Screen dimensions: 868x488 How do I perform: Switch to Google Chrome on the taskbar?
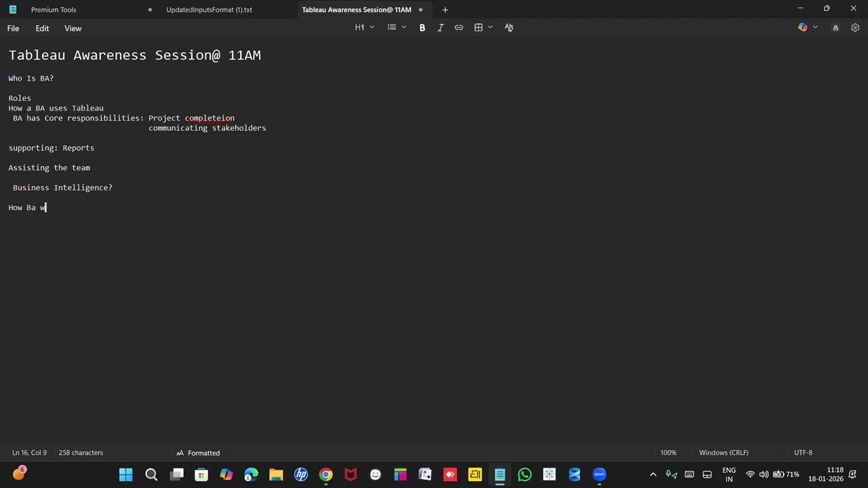click(x=326, y=474)
